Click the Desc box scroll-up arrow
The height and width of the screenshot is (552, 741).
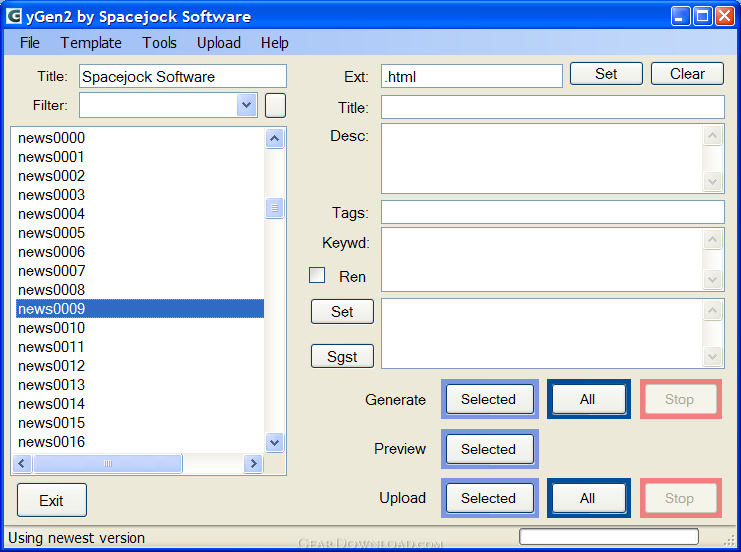click(713, 136)
